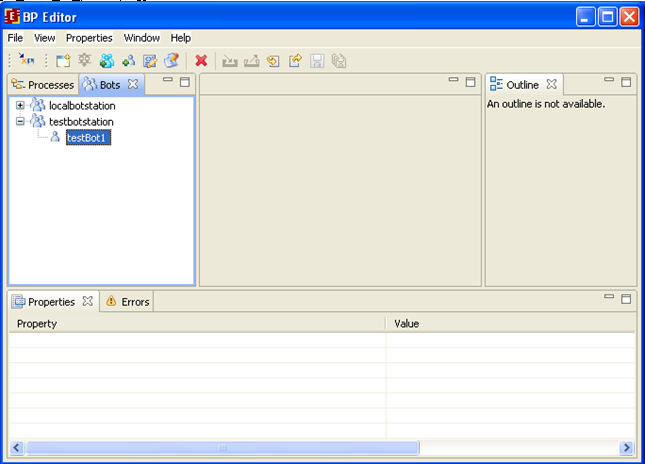The height and width of the screenshot is (464, 645).
Task: Maximize the Outline panel
Action: tap(626, 81)
